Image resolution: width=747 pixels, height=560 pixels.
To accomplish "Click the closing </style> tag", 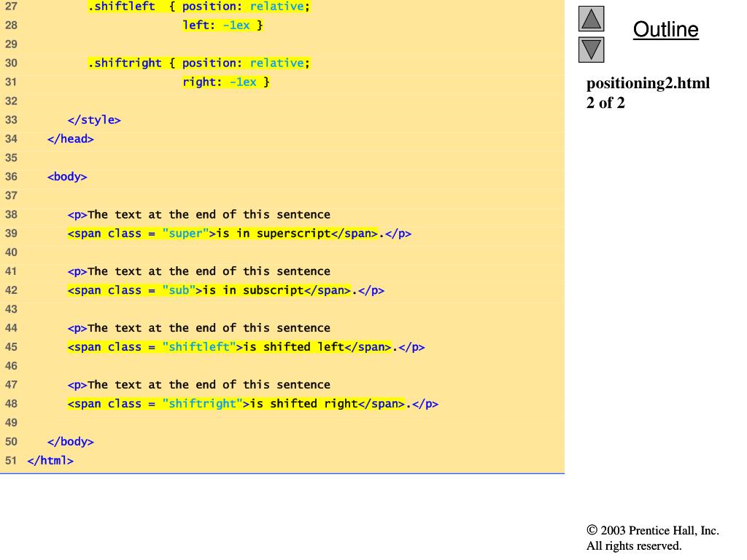I will click(x=94, y=120).
